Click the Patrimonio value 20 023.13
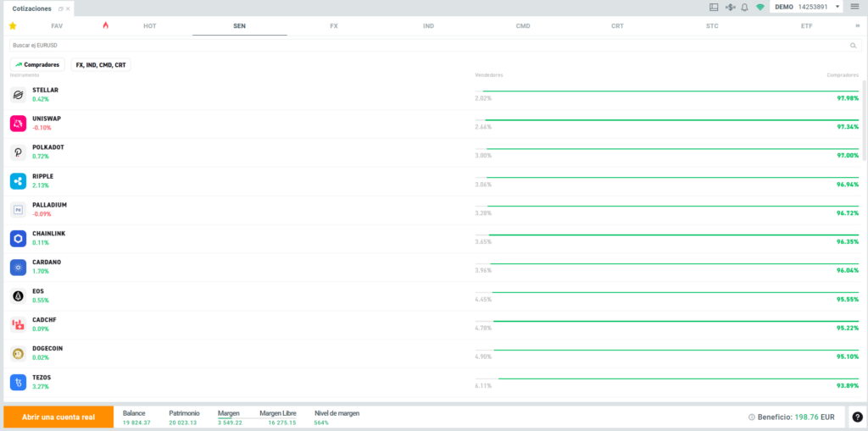This screenshot has width=868, height=431. tap(183, 423)
